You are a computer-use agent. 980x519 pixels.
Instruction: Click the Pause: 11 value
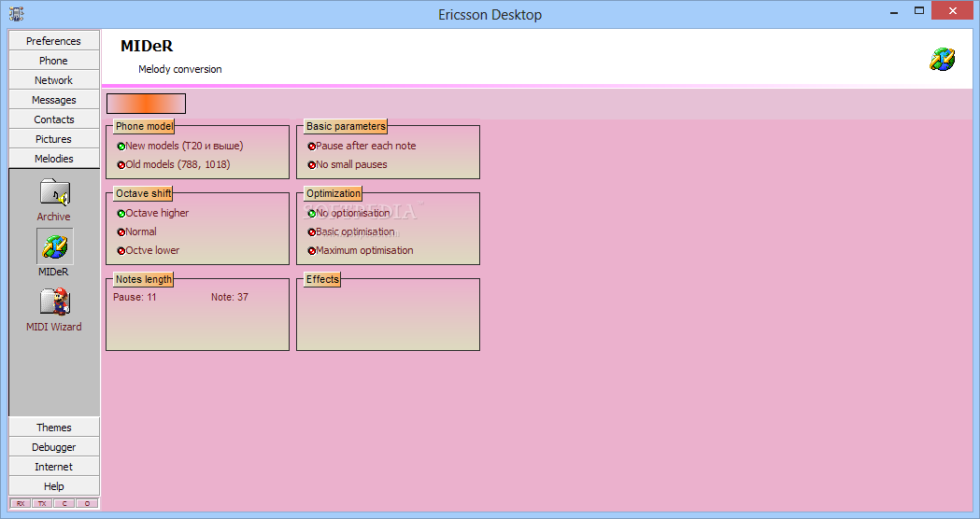135,297
